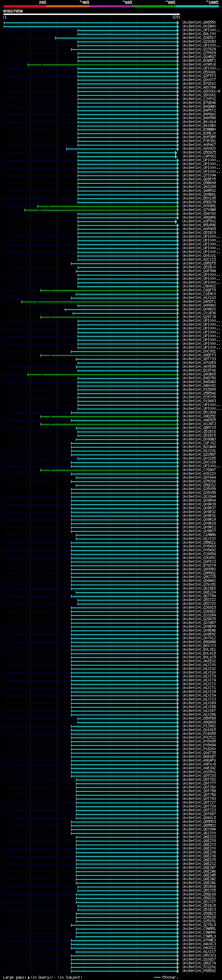Click UniRef100_A9DFY3 label
The height and width of the screenshot is (980, 222).
(199, 355)
